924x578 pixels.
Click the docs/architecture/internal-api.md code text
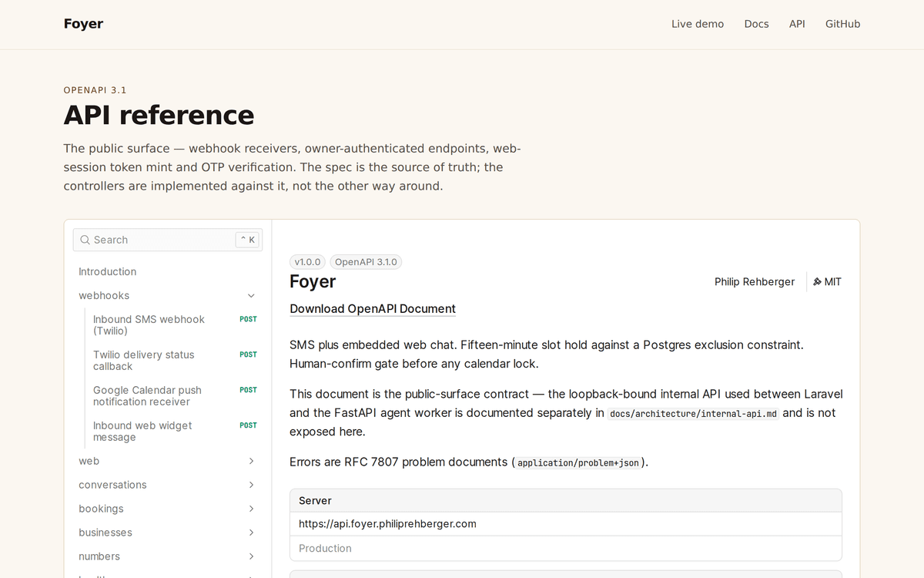[x=694, y=414]
